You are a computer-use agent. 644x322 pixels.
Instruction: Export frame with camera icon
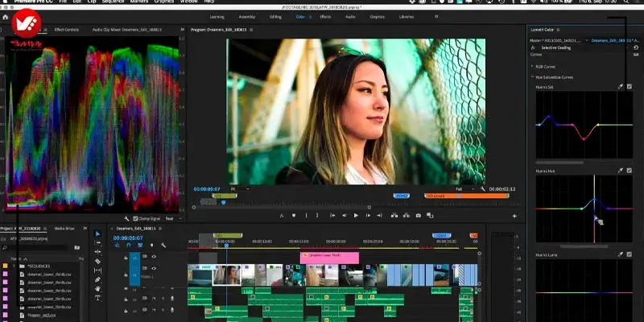pyautogui.click(x=418, y=215)
